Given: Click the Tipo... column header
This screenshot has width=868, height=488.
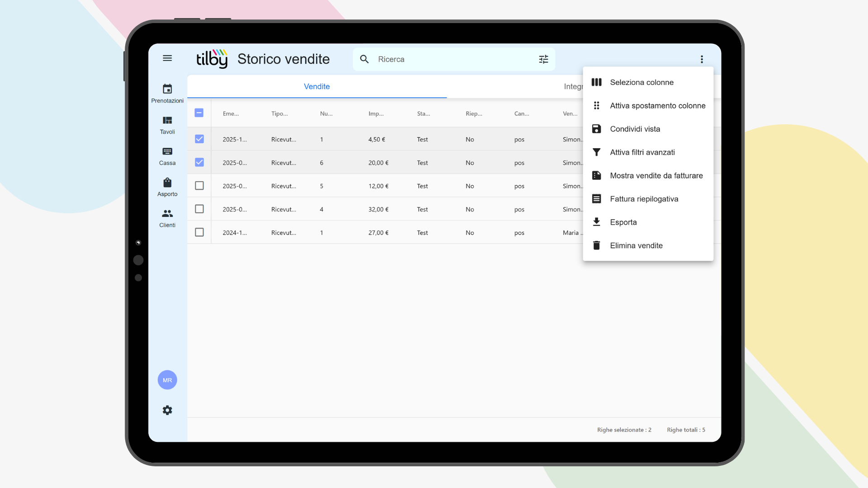Looking at the screenshot, I should coord(279,114).
